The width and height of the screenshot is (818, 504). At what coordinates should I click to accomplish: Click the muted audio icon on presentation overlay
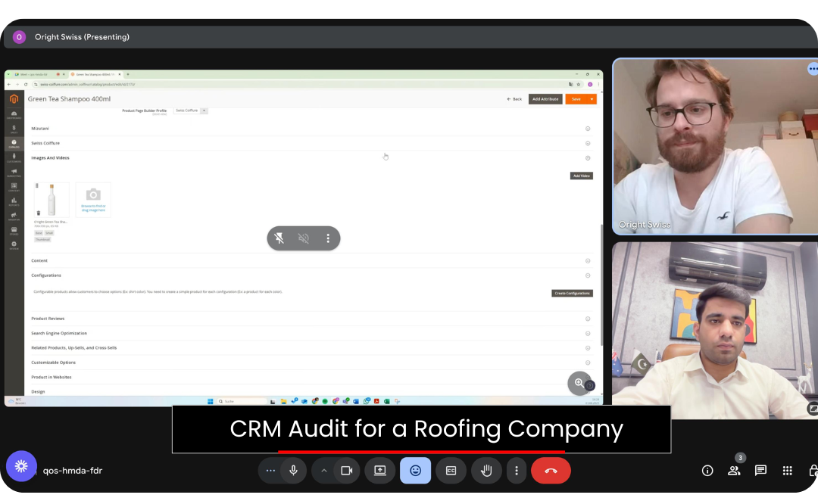click(x=303, y=238)
